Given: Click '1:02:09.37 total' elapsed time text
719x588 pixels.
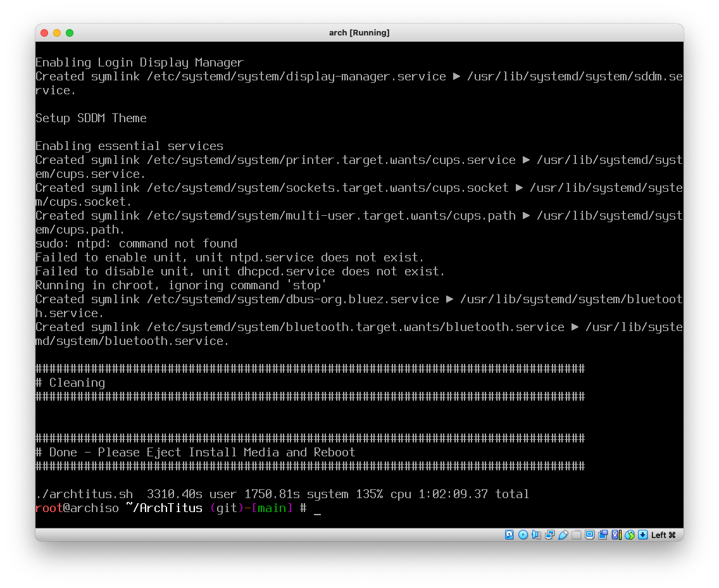Looking at the screenshot, I should [473, 494].
